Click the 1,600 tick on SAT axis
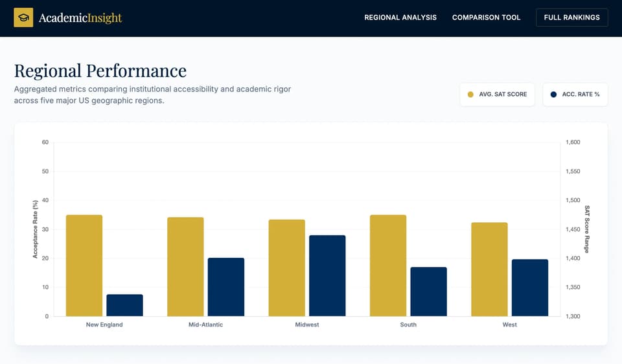 [573, 142]
